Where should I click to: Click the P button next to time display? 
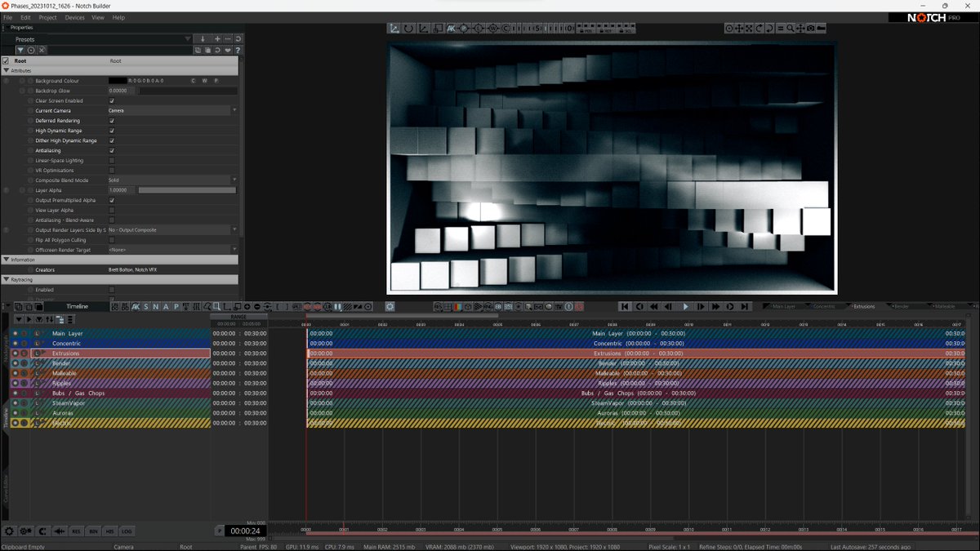(218, 529)
